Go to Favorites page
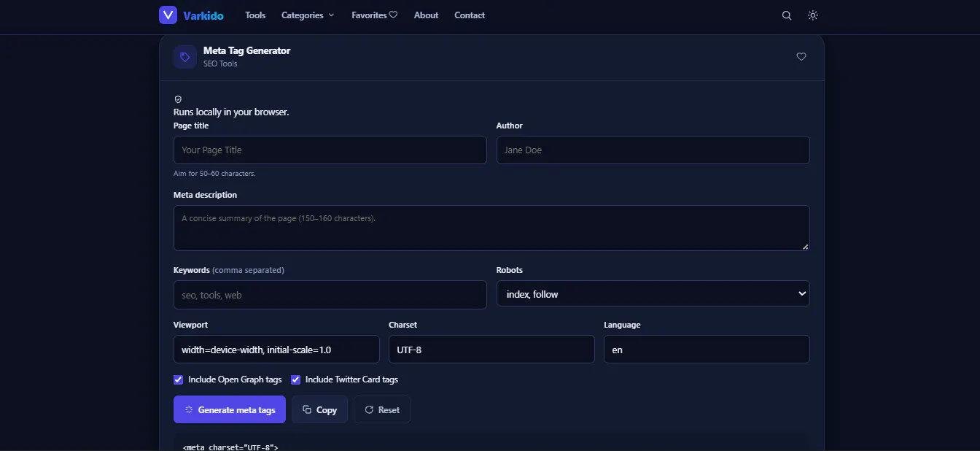 click(x=374, y=15)
